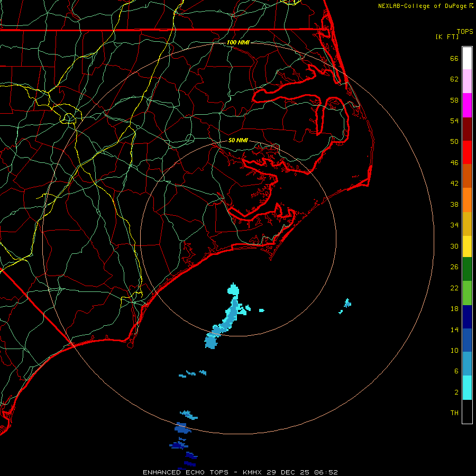Image resolution: width=476 pixels, height=476 pixels.
Task: Click the dark green 26 kft legend swatch
Action: (x=467, y=269)
